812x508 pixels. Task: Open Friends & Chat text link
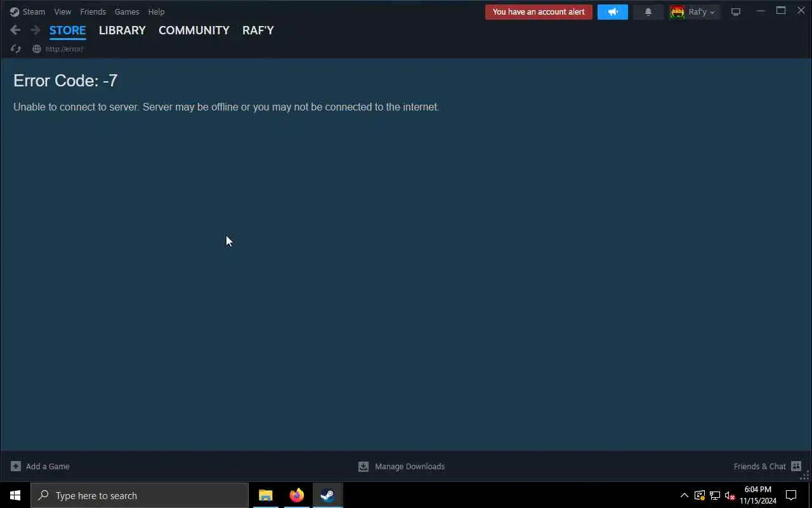pyautogui.click(x=759, y=466)
